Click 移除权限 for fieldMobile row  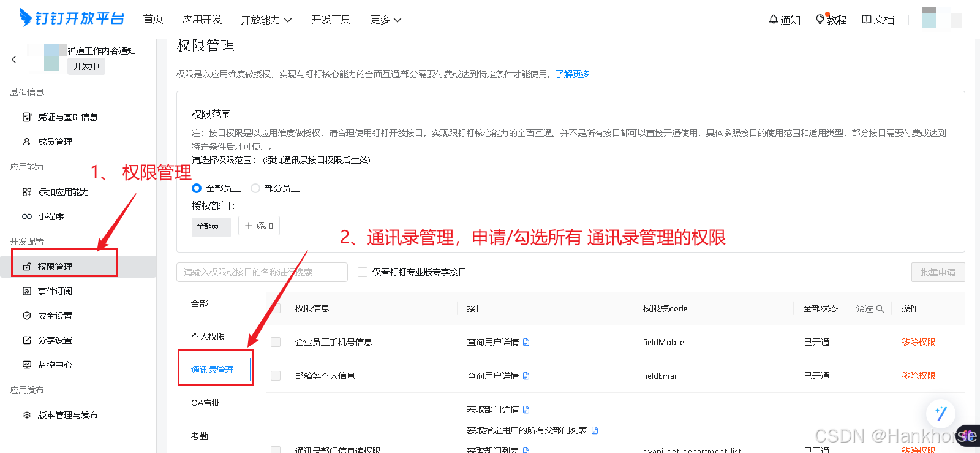[918, 342]
